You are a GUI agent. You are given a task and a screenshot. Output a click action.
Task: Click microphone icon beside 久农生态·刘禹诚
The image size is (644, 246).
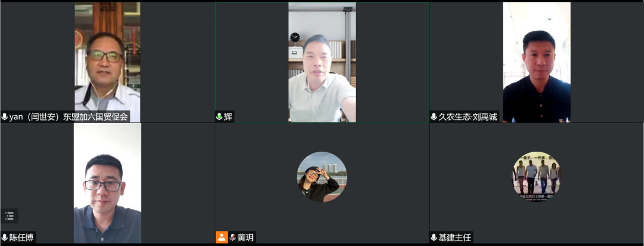click(434, 117)
